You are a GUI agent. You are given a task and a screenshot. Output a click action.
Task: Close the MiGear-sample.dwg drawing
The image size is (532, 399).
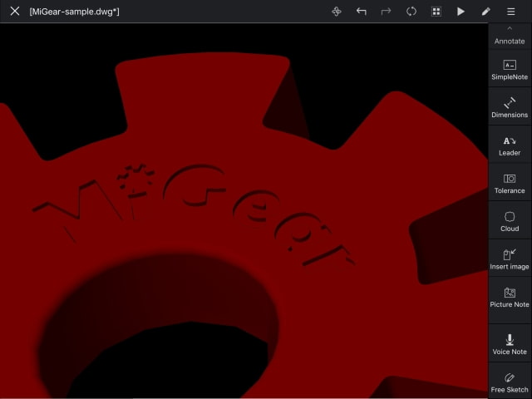(x=15, y=11)
